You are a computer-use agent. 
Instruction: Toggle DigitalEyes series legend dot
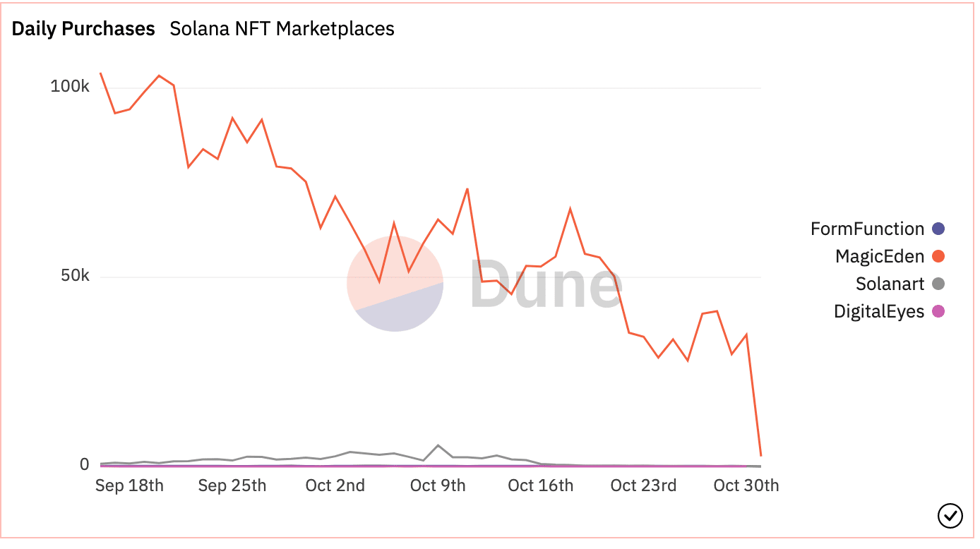[x=938, y=311]
